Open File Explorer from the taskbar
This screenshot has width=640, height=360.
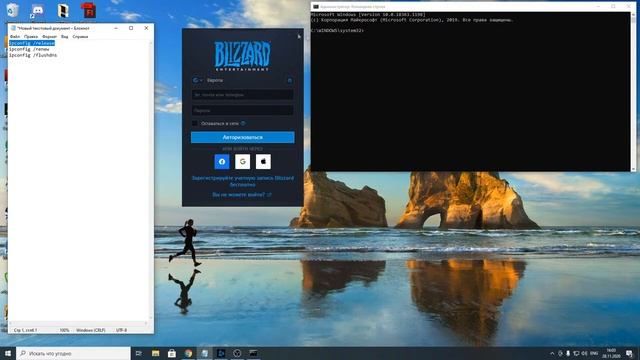[x=156, y=353]
